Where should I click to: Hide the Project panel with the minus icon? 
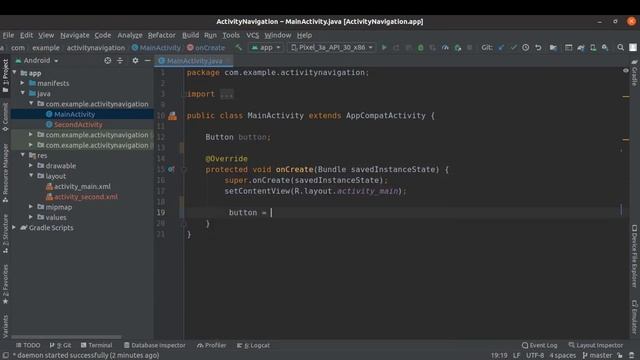[147, 60]
